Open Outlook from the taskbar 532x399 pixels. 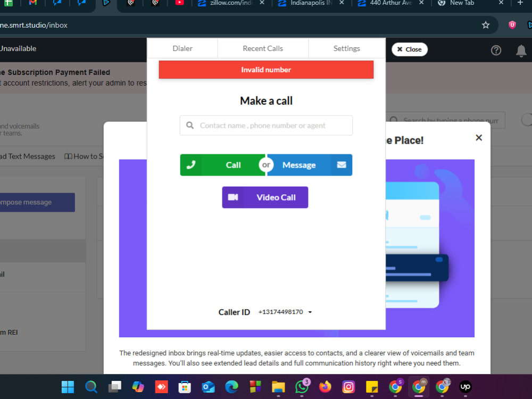click(208, 387)
